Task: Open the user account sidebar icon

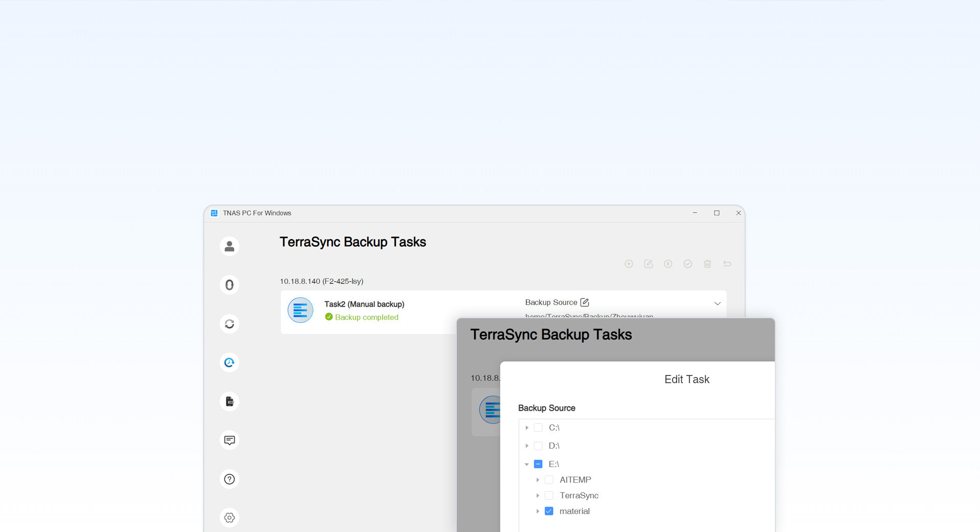Action: [x=229, y=246]
